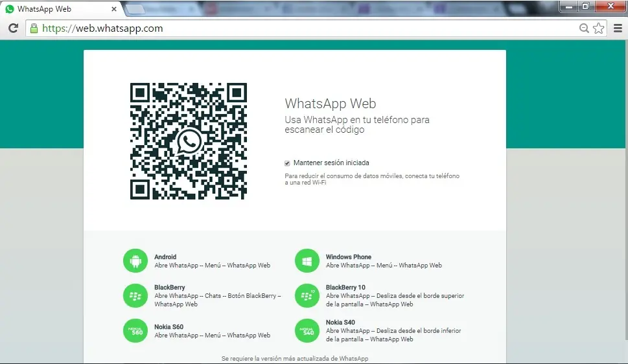Click the blurred second browser tab
The image size is (628, 364).
tap(165, 9)
